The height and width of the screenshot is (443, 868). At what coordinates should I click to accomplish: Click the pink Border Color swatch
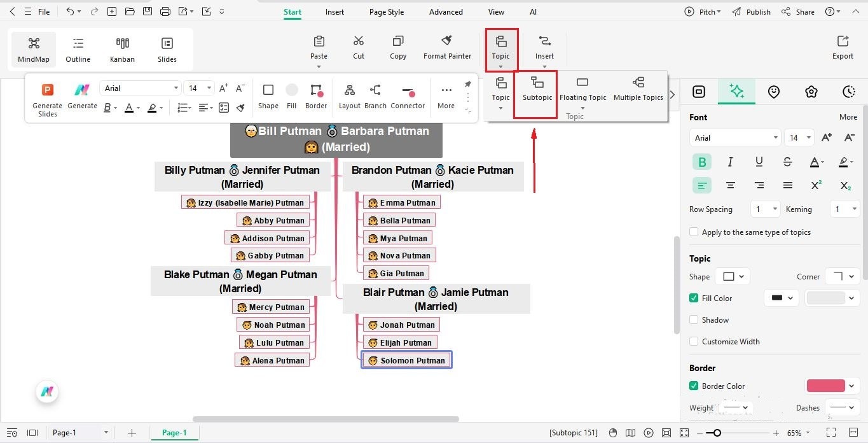click(826, 386)
